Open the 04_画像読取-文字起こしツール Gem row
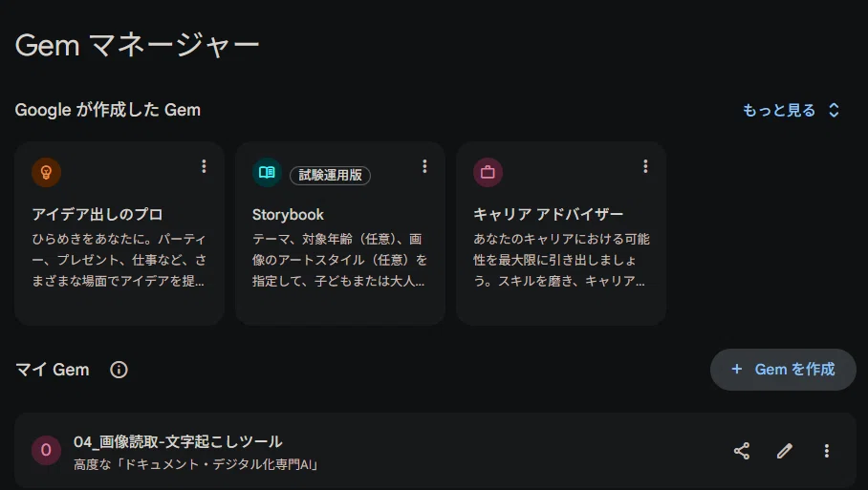 click(435, 450)
